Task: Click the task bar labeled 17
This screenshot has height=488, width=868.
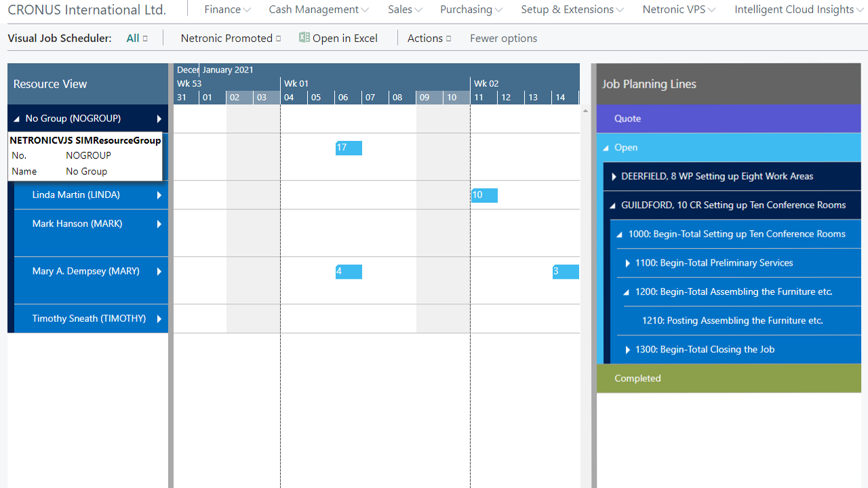Action: [x=349, y=148]
